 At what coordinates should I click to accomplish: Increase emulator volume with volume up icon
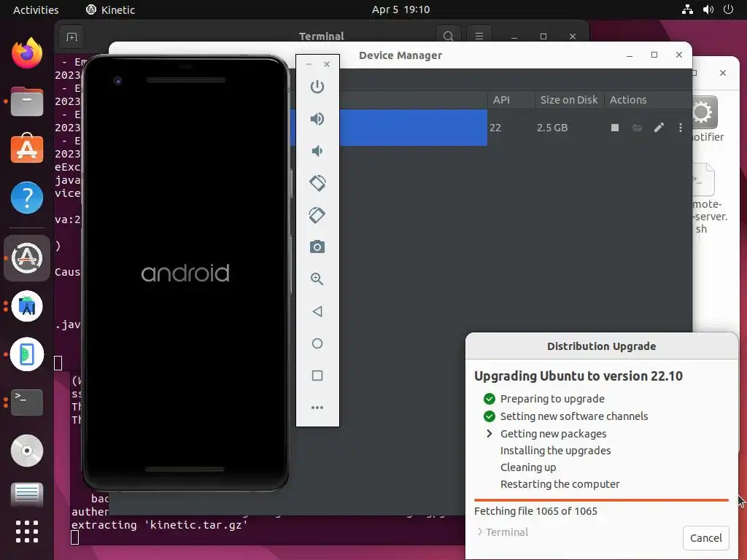click(x=317, y=119)
